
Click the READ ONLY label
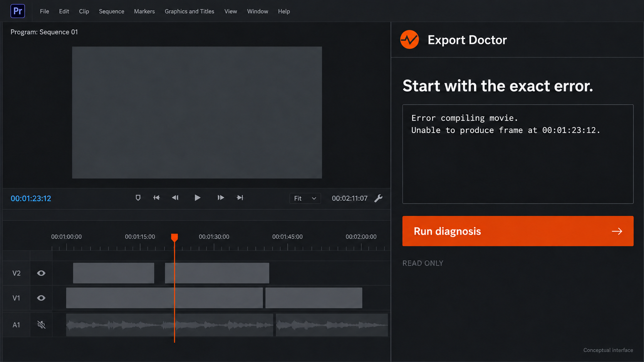point(423,263)
